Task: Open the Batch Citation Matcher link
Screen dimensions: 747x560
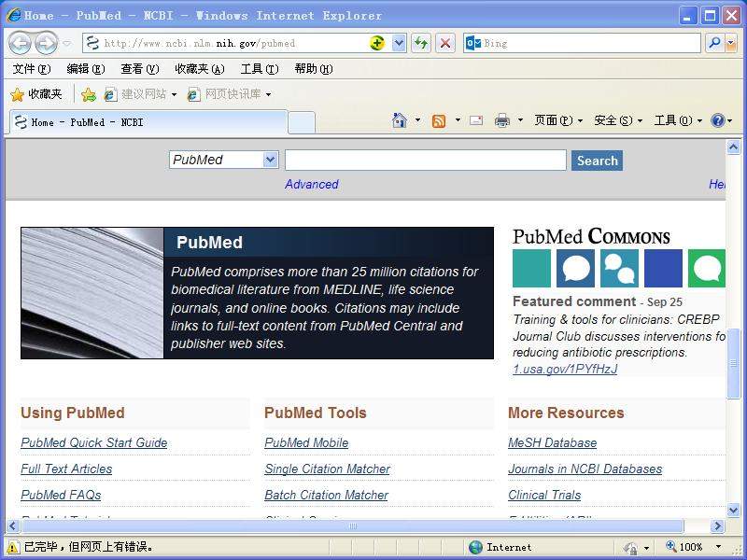Action: (326, 496)
